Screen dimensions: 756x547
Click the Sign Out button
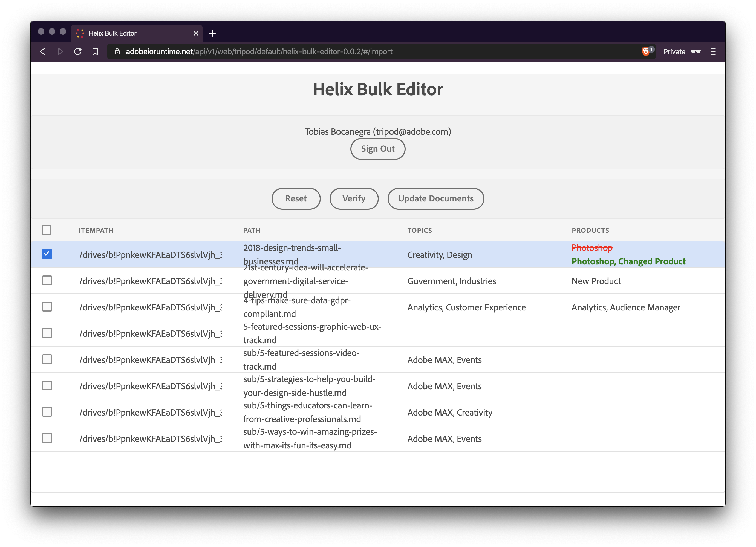378,149
